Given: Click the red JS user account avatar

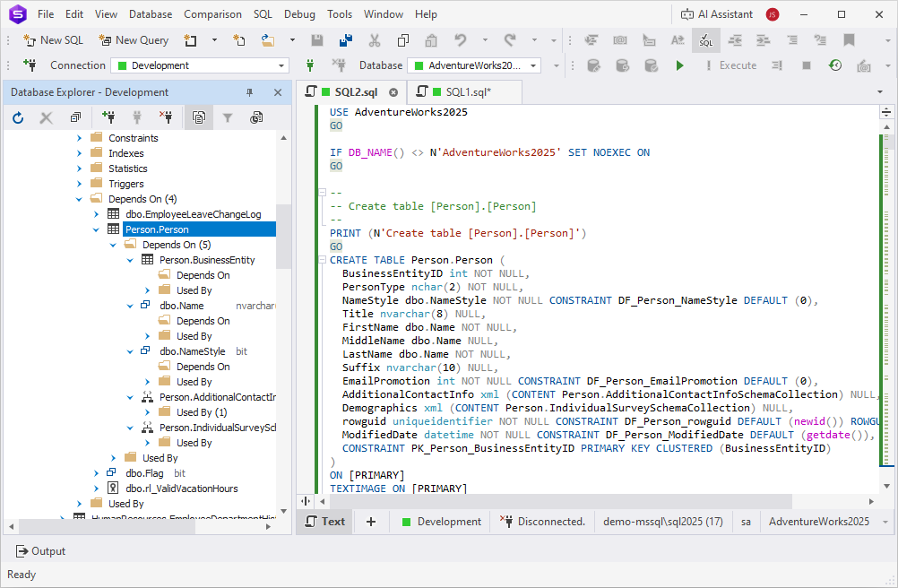Looking at the screenshot, I should pyautogui.click(x=773, y=14).
